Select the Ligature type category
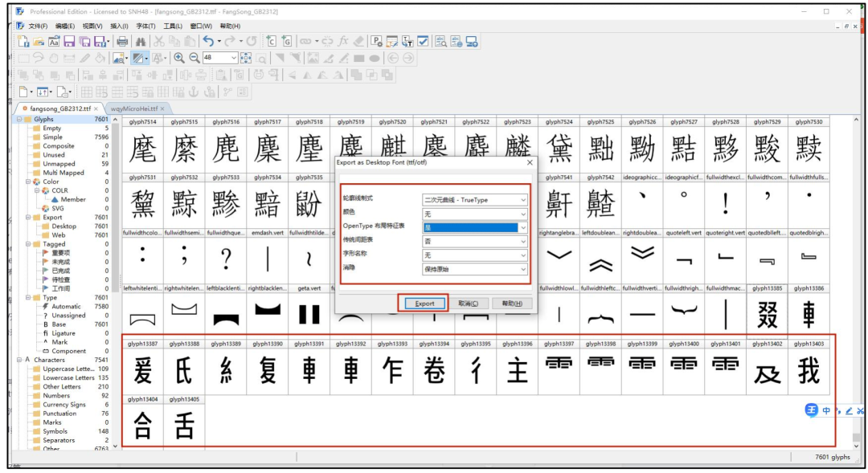The image size is (868, 473). pos(63,333)
